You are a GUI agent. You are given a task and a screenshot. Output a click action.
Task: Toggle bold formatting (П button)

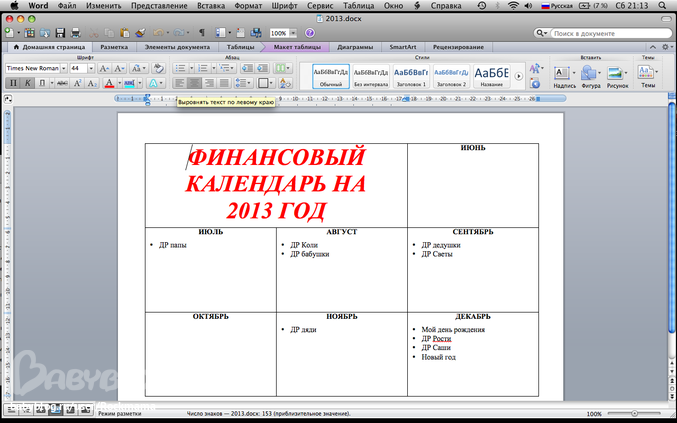click(13, 83)
